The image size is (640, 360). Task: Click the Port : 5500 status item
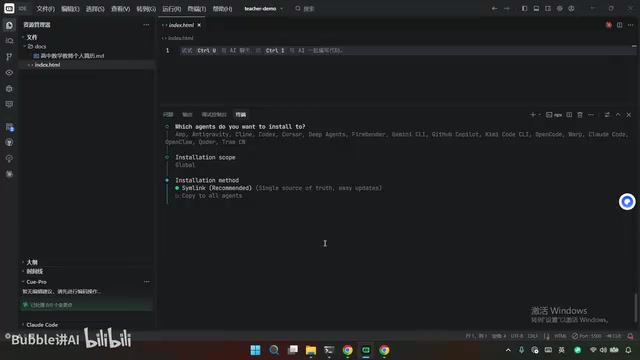pyautogui.click(x=587, y=336)
